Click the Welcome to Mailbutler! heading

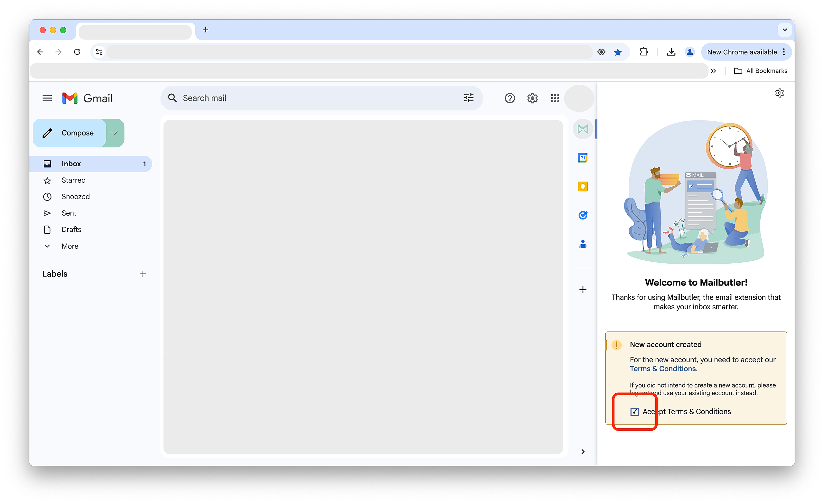pyautogui.click(x=696, y=283)
